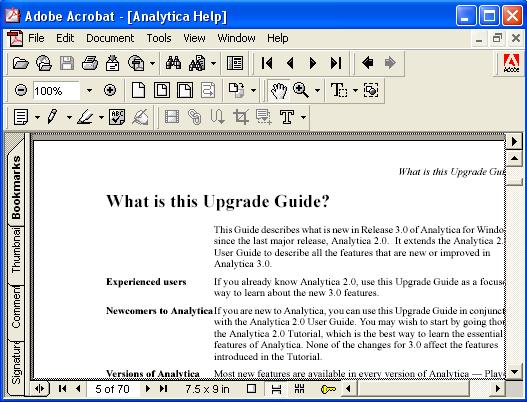Click Go to Previous View arrow
527x402 pixels.
368,63
